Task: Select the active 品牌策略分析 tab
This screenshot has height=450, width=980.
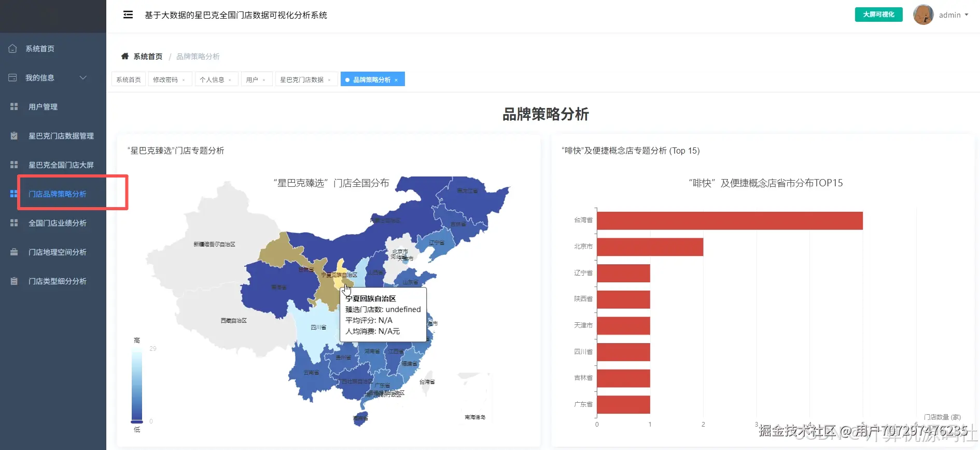Action: (x=372, y=79)
